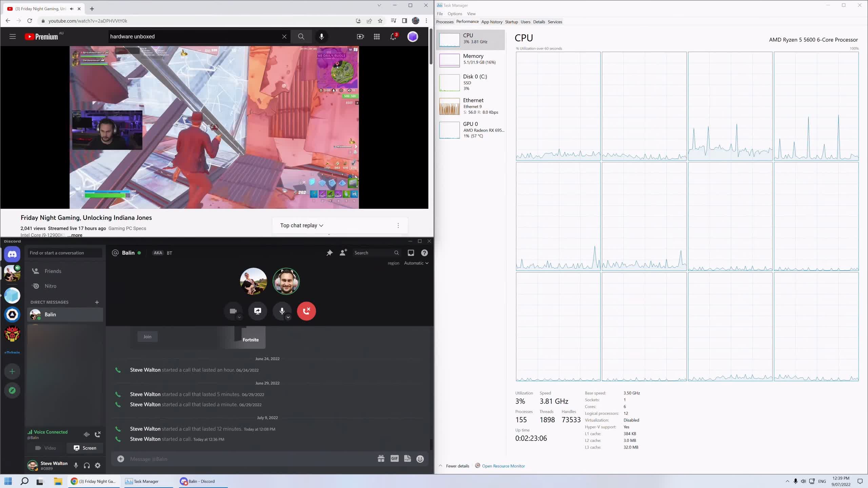Image resolution: width=868 pixels, height=488 pixels.
Task: Mute the tab audio speaker icon
Action: 72,9
